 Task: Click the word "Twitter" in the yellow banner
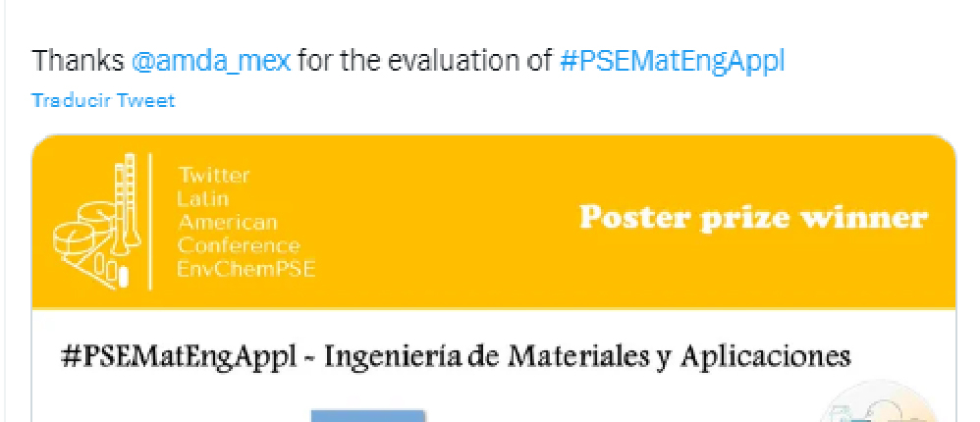(x=213, y=176)
